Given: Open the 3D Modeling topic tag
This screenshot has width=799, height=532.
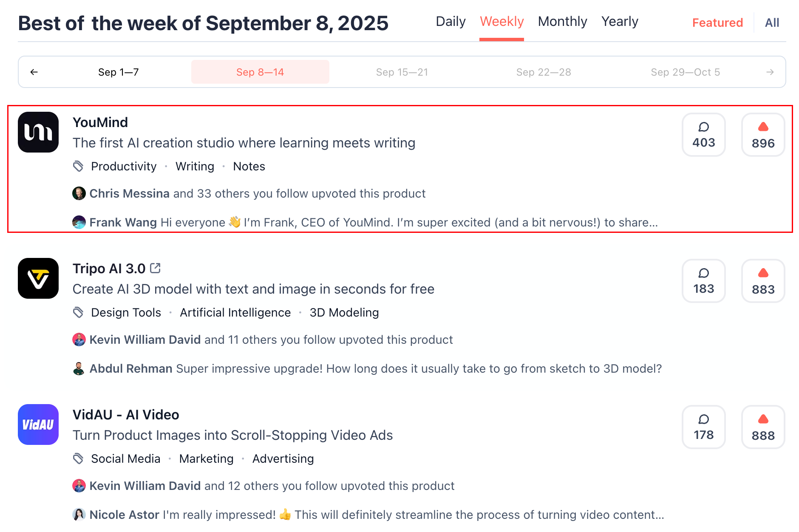Looking at the screenshot, I should coord(344,313).
